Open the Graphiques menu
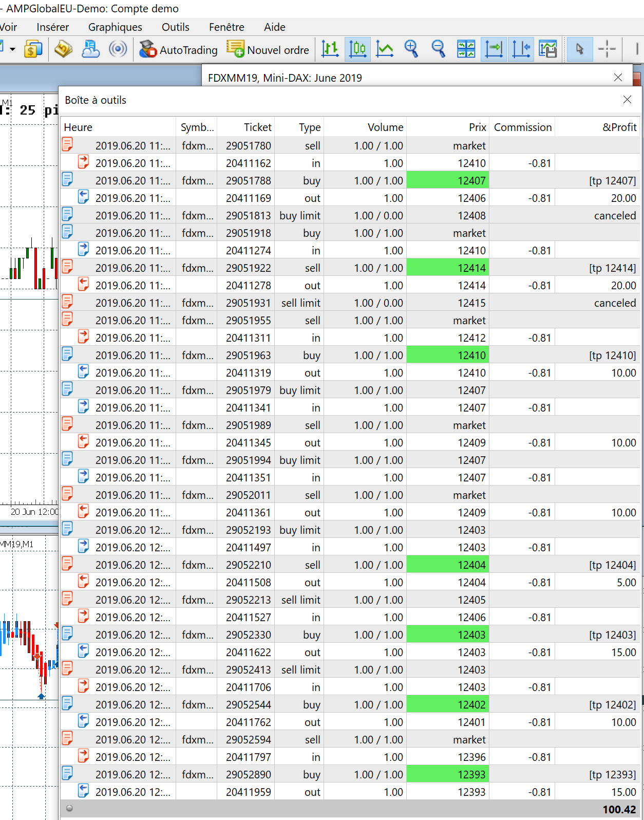644x820 pixels. click(x=115, y=27)
